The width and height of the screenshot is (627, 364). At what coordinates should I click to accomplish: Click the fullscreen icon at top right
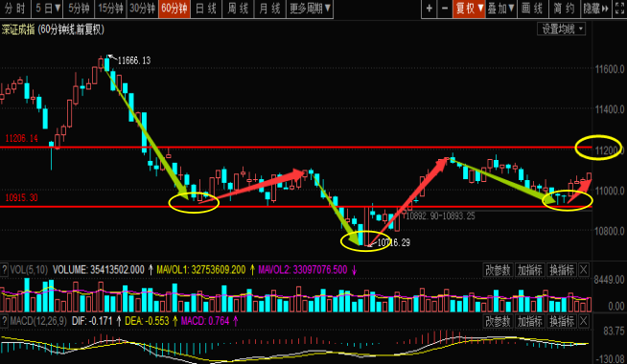[x=619, y=9]
